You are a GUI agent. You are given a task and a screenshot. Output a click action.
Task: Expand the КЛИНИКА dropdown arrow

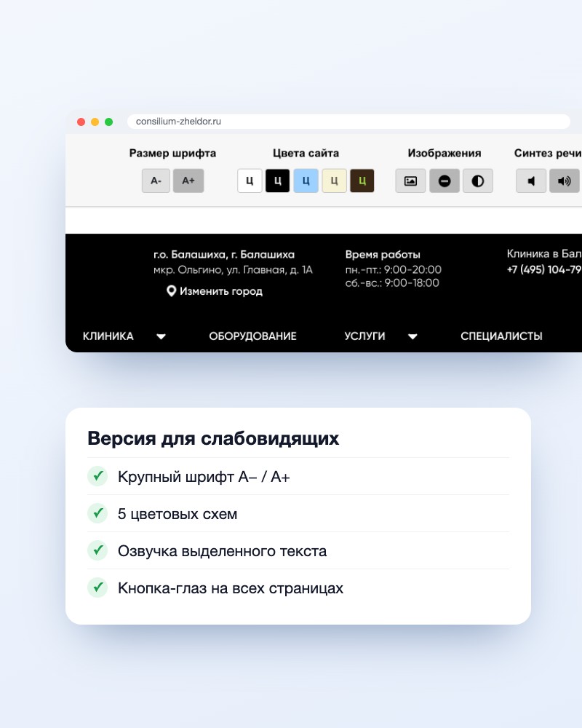point(161,336)
